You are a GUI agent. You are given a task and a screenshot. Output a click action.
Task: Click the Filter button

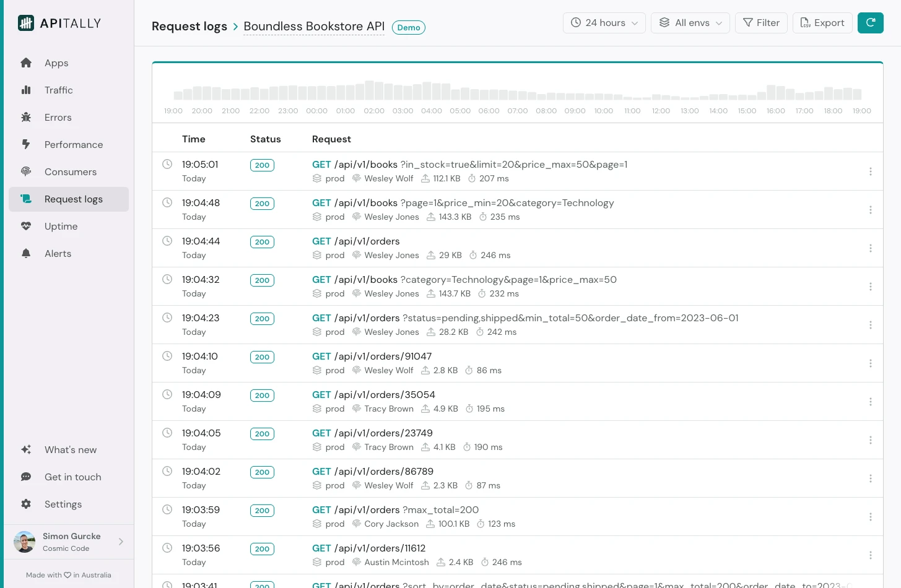click(x=761, y=22)
